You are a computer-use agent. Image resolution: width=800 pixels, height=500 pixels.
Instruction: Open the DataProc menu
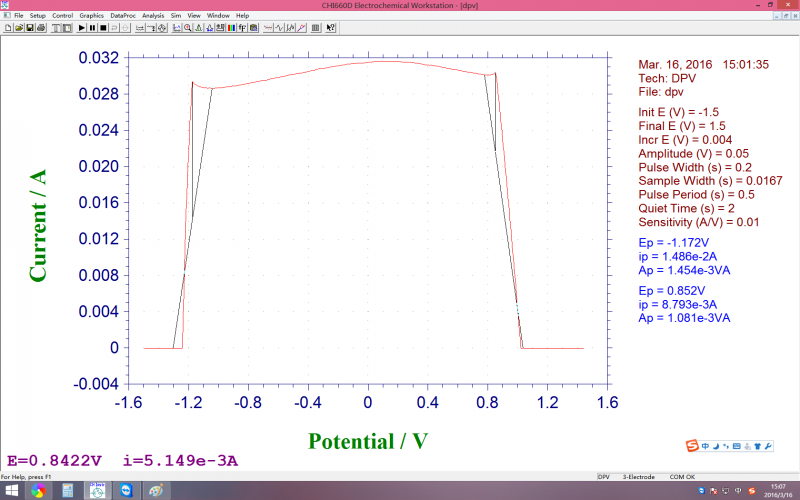pyautogui.click(x=123, y=15)
